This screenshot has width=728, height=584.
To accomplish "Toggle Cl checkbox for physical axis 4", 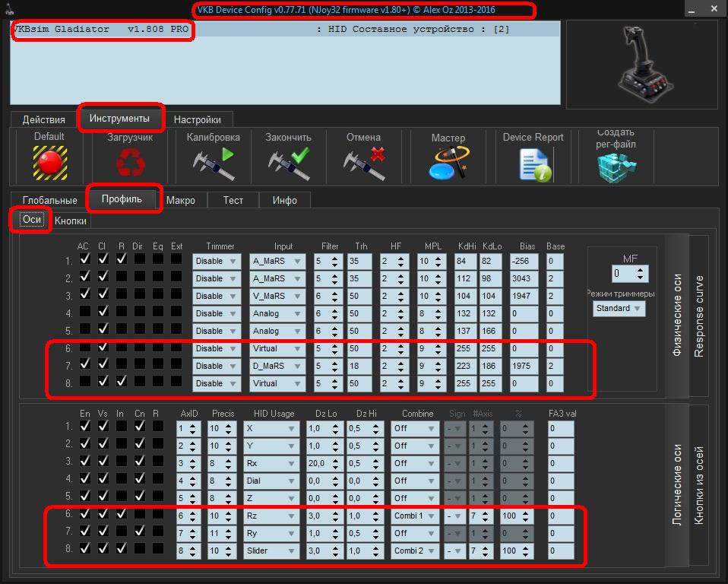I will (103, 311).
